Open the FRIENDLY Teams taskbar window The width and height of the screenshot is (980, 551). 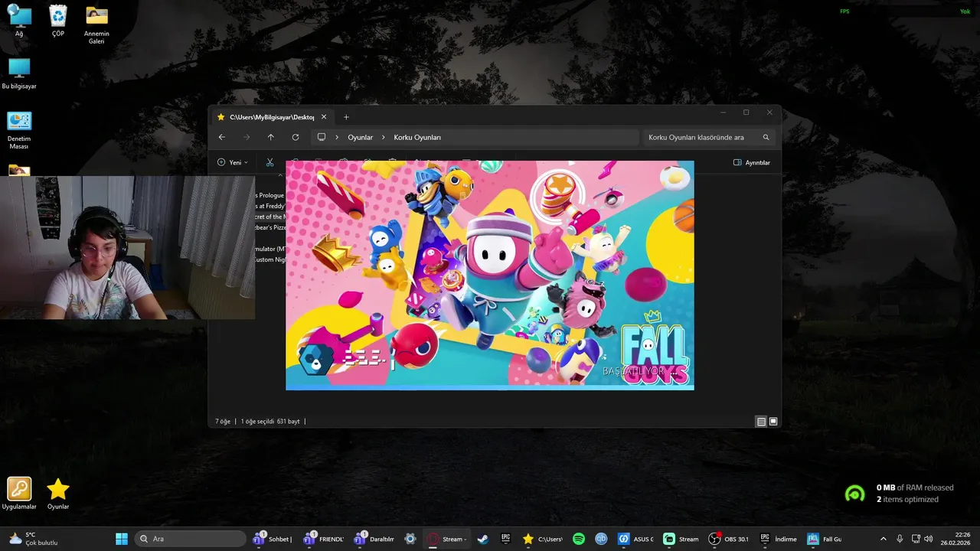click(324, 539)
